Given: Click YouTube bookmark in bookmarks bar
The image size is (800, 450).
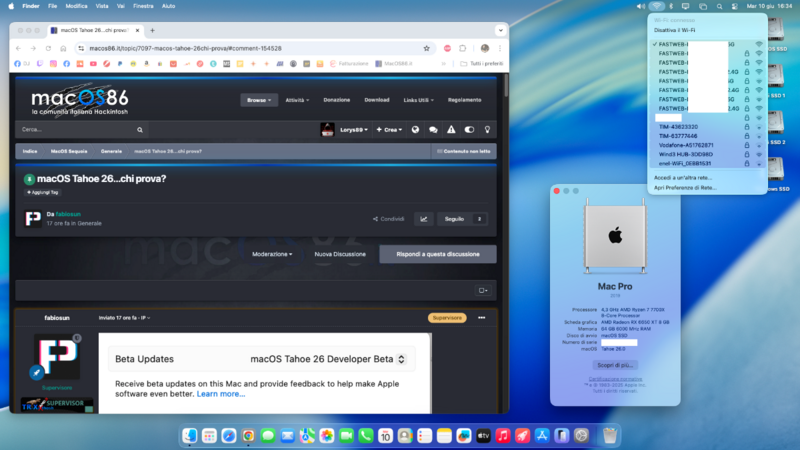Looking at the screenshot, I should 93,64.
